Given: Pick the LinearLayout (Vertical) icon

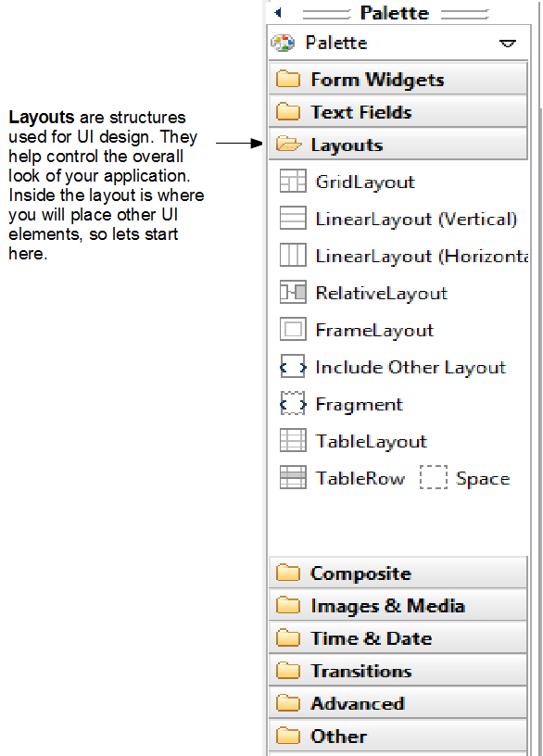Looking at the screenshot, I should tap(293, 218).
